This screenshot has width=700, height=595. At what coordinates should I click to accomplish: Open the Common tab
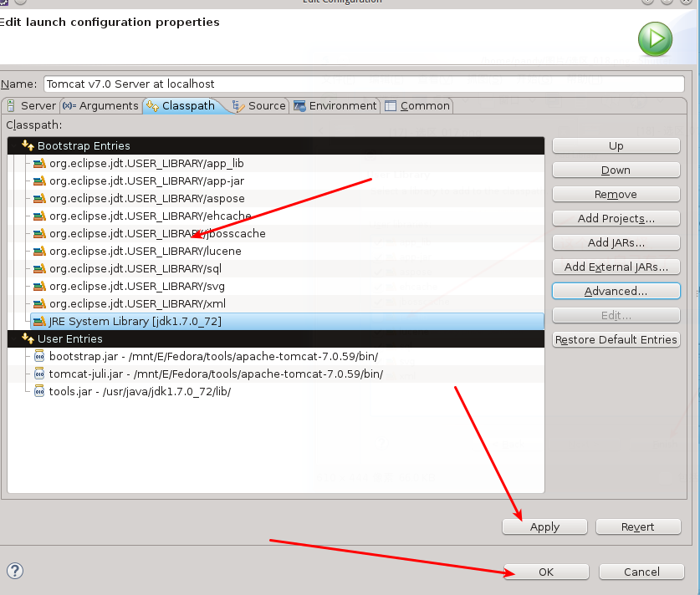417,105
